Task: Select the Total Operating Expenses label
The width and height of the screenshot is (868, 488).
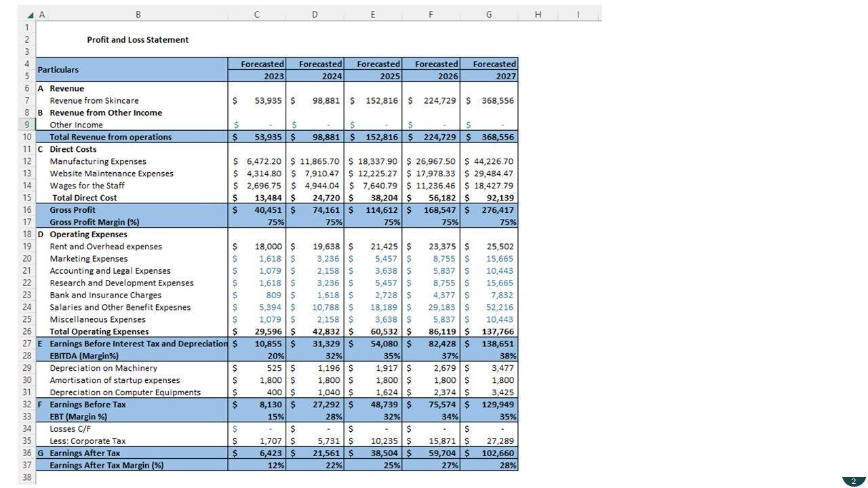Action: [x=99, y=331]
